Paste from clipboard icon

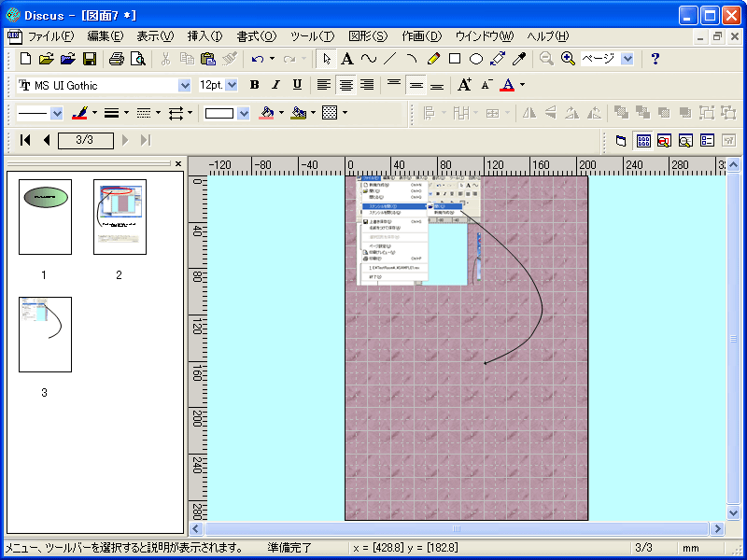[x=208, y=59]
